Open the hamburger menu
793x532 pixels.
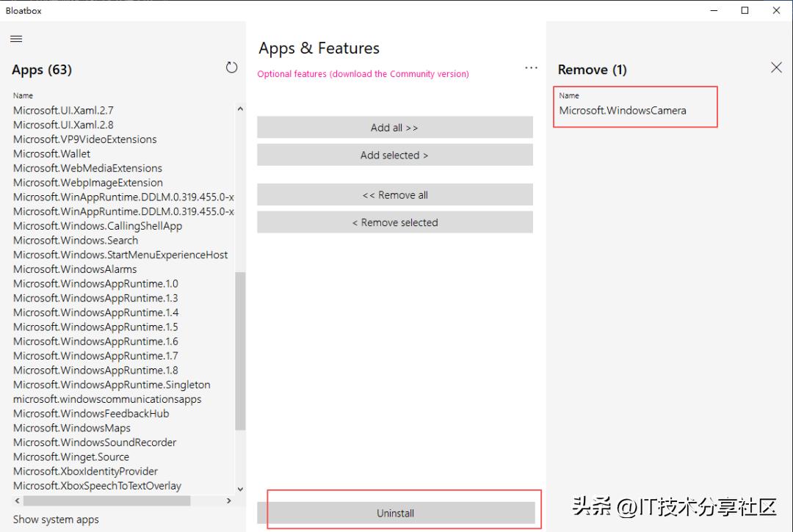pyautogui.click(x=16, y=39)
